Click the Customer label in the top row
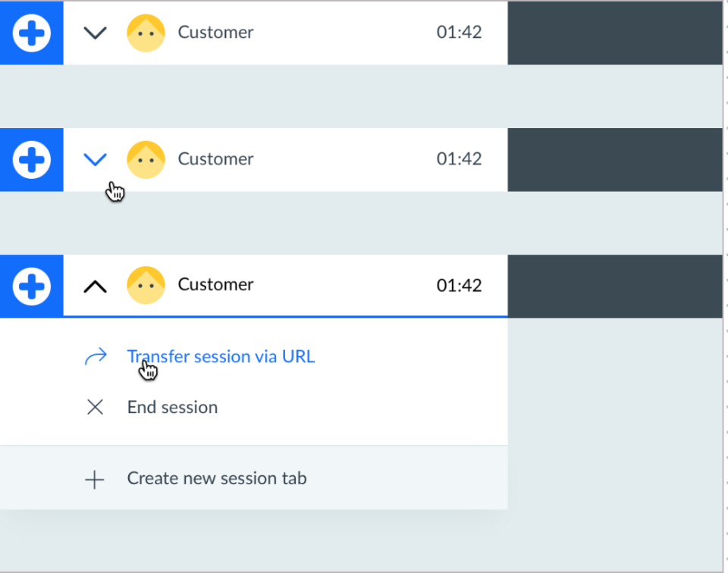Viewport: 728px width, 573px height. 215,33
